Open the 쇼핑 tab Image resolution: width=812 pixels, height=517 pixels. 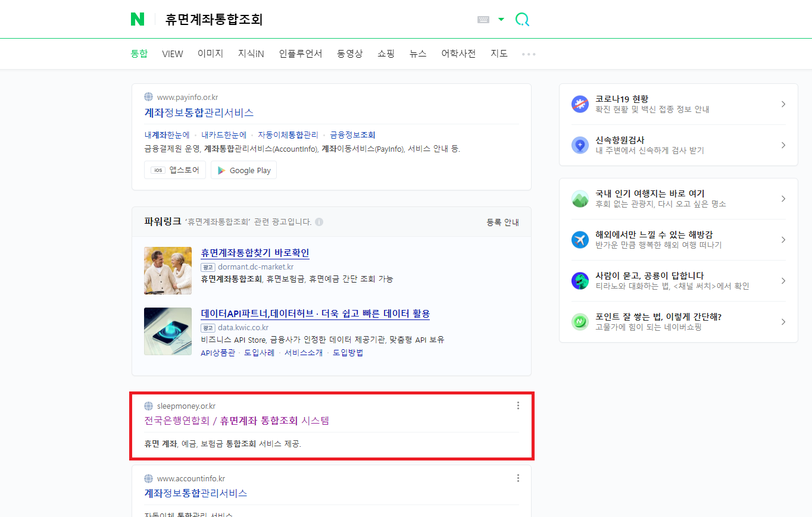click(x=386, y=54)
